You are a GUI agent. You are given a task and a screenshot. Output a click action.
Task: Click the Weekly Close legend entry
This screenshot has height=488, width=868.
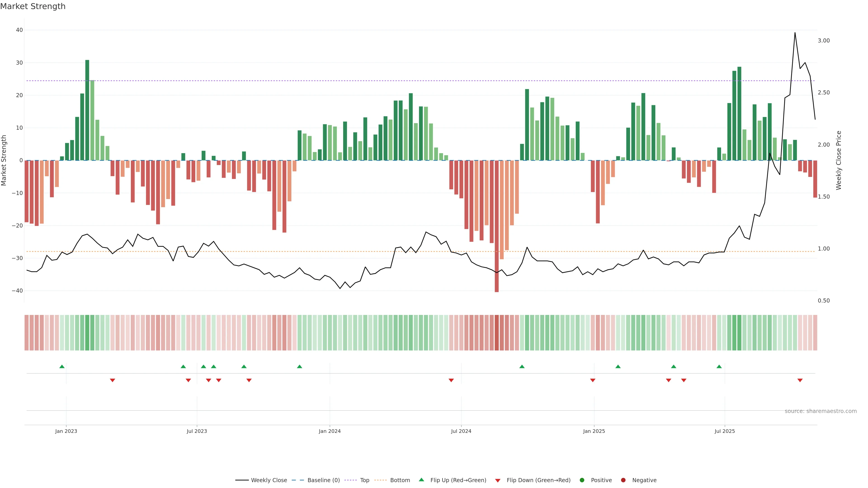269,480
